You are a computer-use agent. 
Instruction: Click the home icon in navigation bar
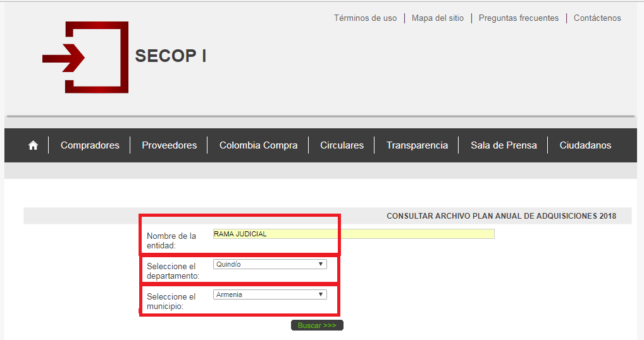(x=33, y=145)
